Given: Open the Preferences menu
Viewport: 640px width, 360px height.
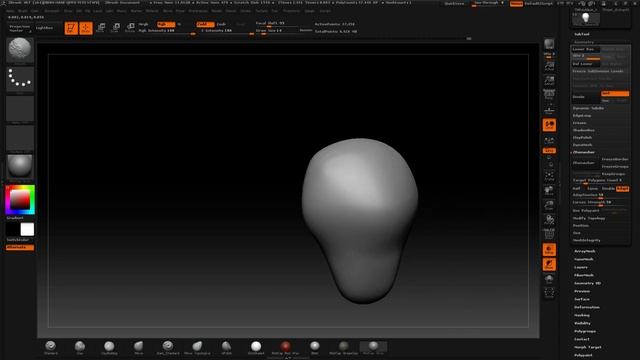Looking at the screenshot, I should (x=198, y=11).
